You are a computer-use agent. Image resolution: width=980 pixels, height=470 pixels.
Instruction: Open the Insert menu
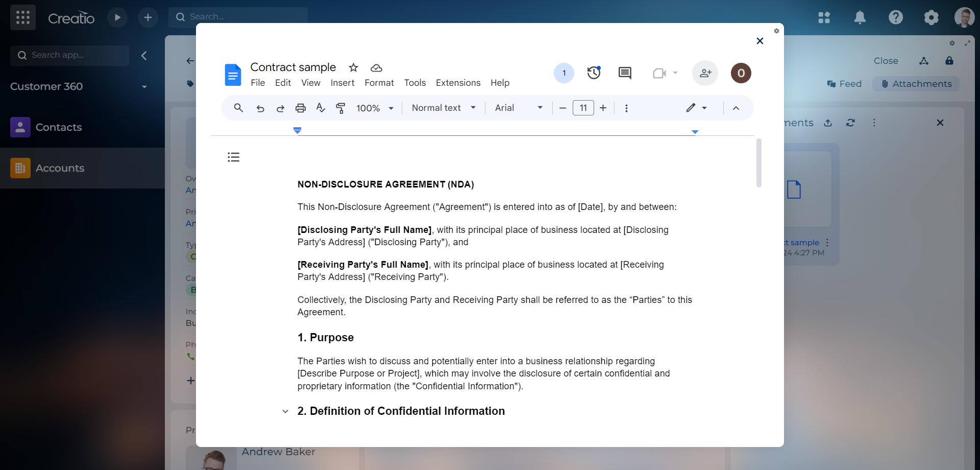(x=342, y=83)
